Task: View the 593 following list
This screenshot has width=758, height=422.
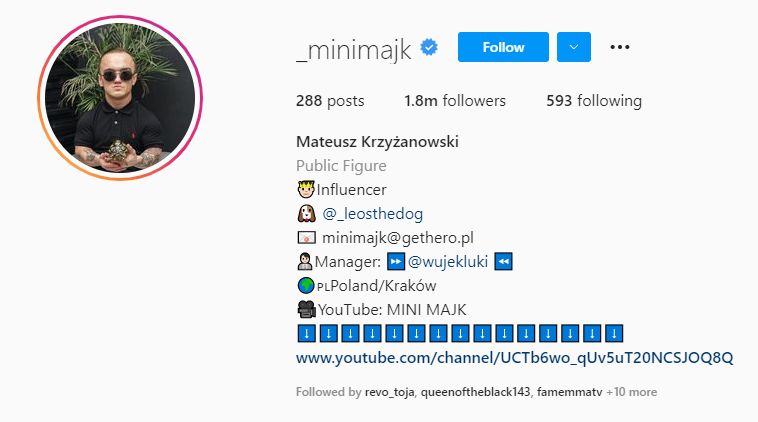Action: (594, 101)
